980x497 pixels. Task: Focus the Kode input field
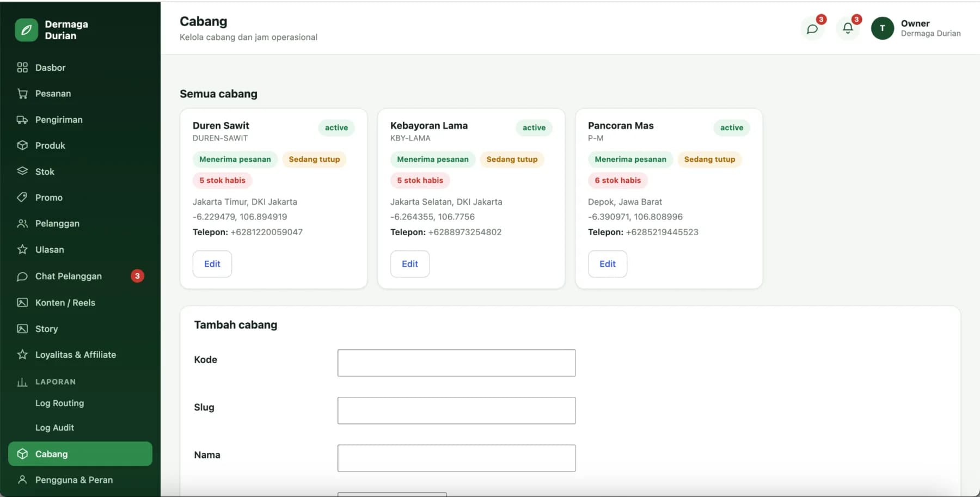click(456, 363)
